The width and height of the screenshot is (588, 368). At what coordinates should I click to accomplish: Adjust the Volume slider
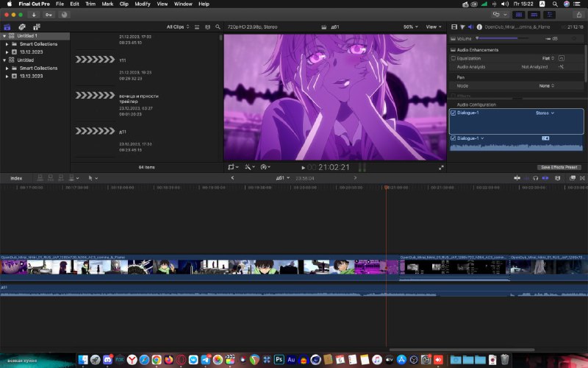click(x=503, y=38)
